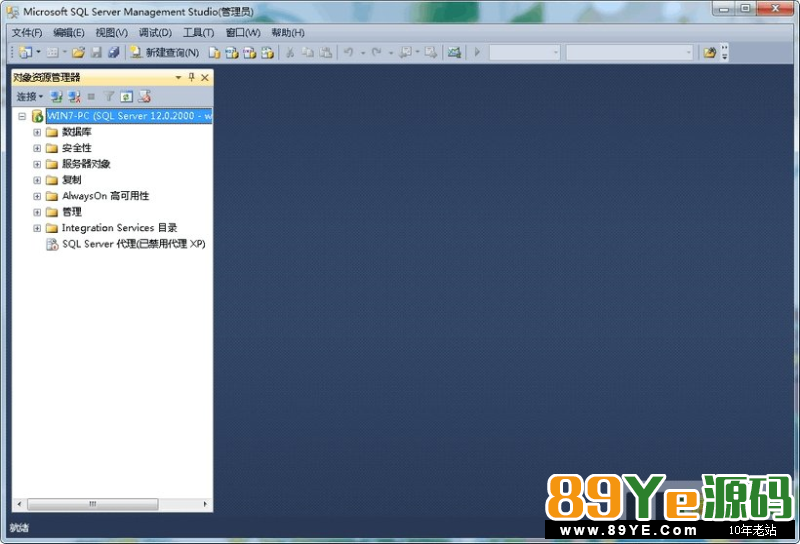Click the Navigate Backward icon

tap(406, 52)
